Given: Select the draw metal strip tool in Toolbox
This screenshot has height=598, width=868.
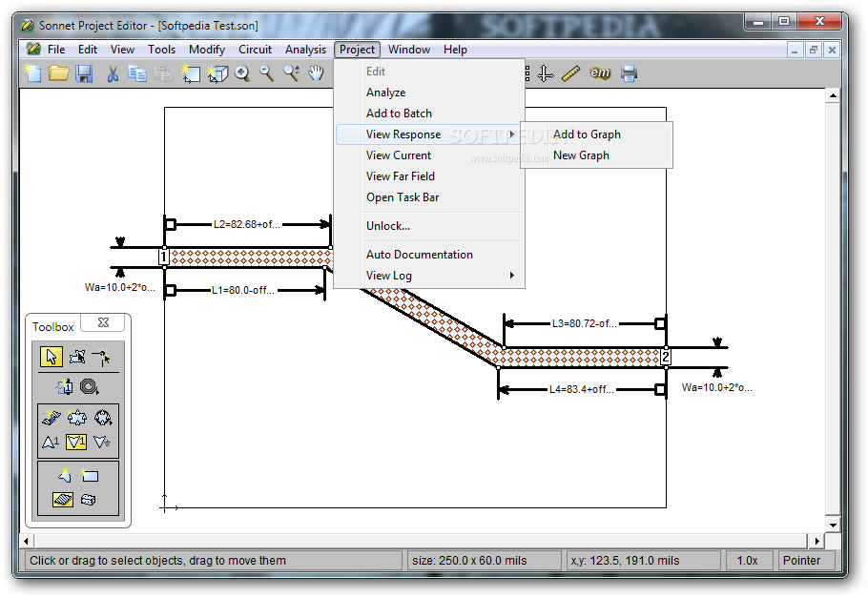Looking at the screenshot, I should tap(52, 417).
